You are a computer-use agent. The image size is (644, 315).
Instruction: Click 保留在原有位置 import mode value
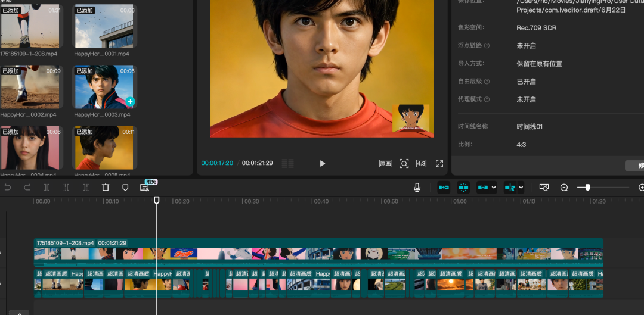539,64
